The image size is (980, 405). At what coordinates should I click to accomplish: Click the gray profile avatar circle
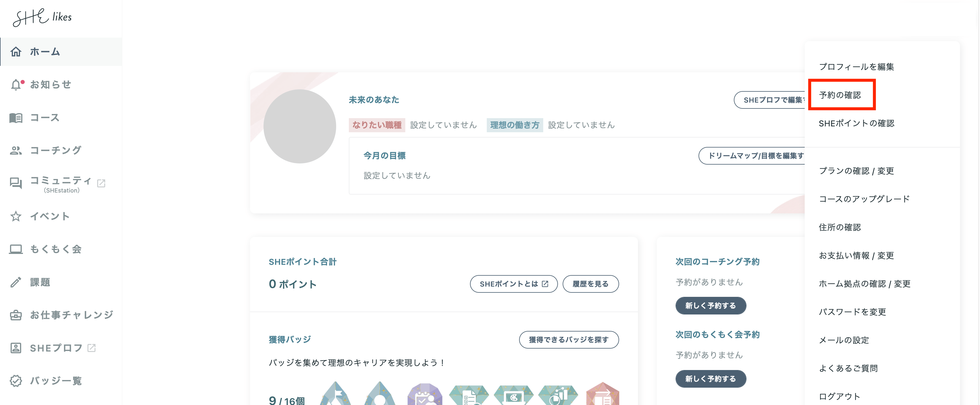(x=299, y=126)
